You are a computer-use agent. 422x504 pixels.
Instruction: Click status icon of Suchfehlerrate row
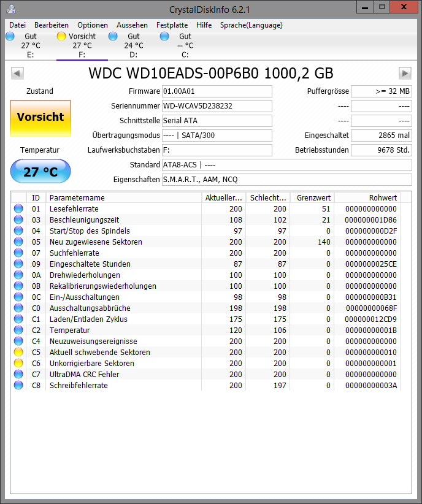click(18, 253)
